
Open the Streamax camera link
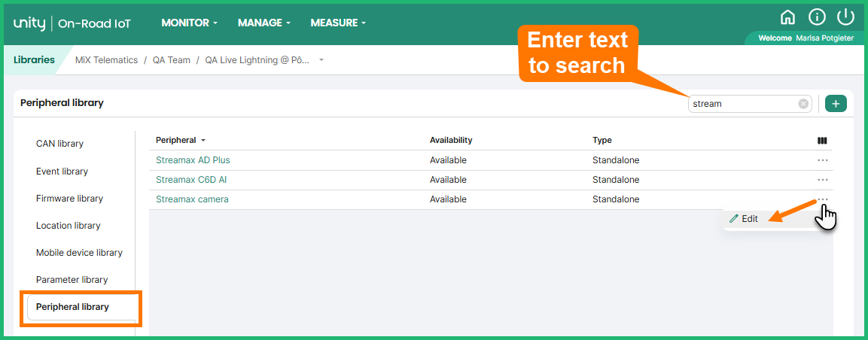point(192,199)
